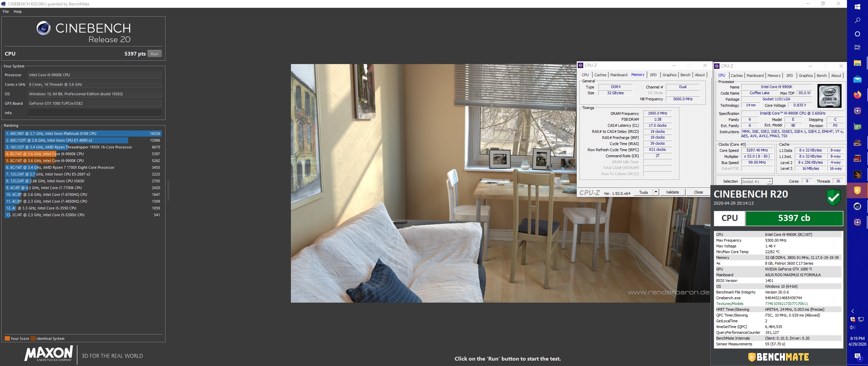This screenshot has height=366, width=868.
Task: Open the Graphics tab in CPU-Z Memory window
Action: point(669,75)
